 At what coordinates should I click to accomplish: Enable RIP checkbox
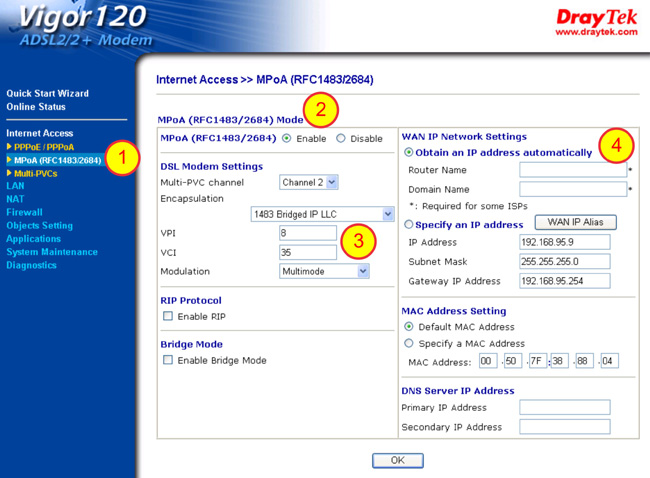[x=168, y=317]
